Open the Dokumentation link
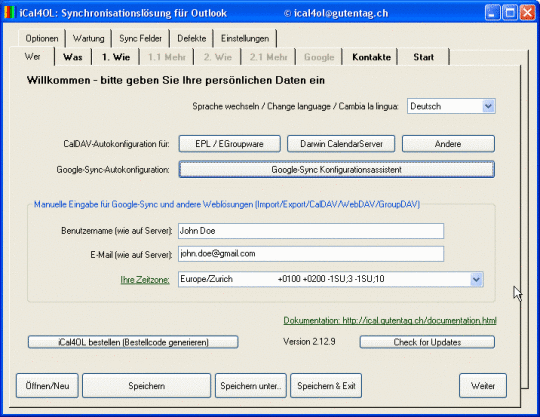 click(x=390, y=321)
